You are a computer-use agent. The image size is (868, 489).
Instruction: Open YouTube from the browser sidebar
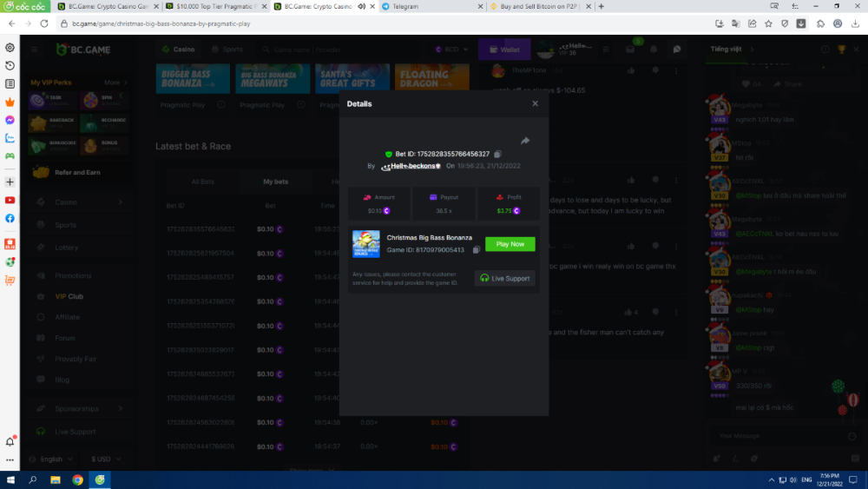(10, 200)
